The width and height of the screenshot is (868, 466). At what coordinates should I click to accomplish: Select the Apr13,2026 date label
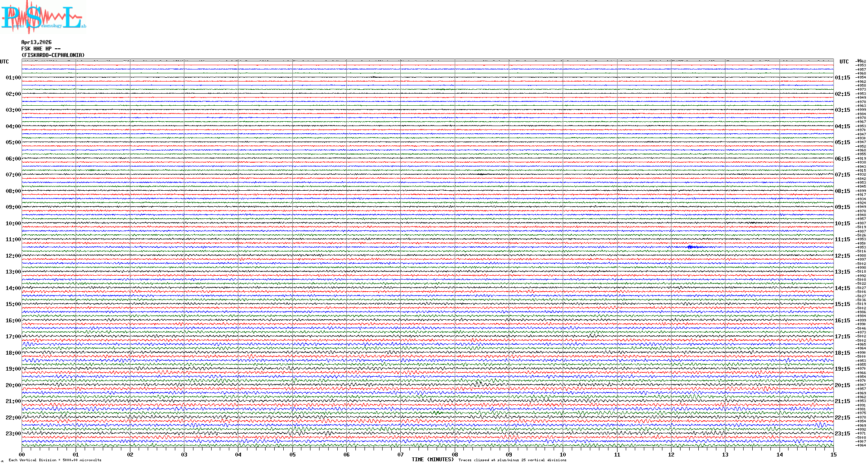tap(36, 42)
